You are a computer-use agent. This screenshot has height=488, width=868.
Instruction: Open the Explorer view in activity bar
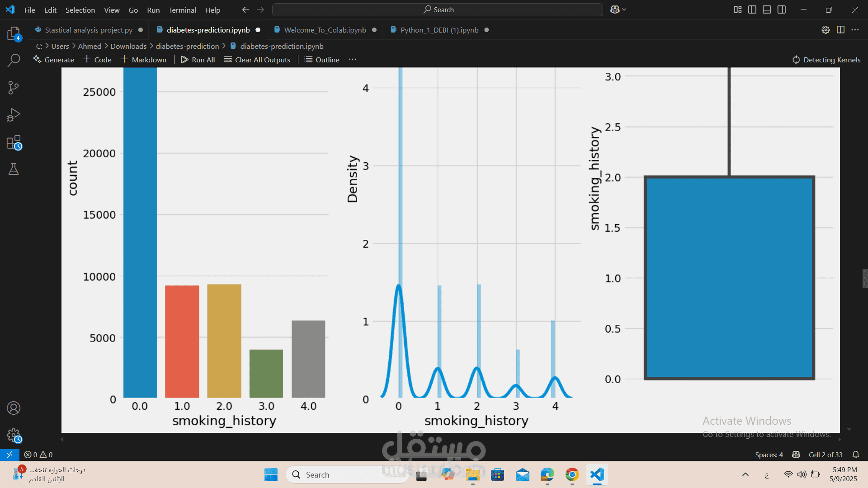[14, 33]
